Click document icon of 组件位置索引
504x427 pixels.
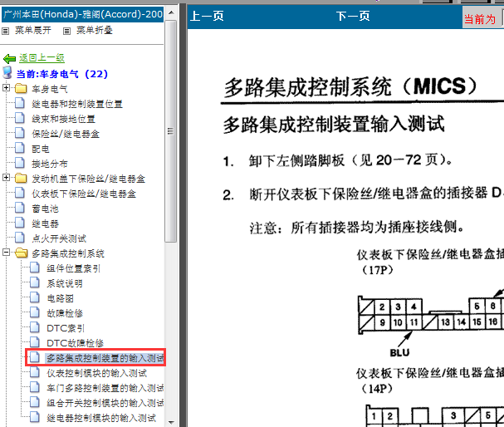35,267
